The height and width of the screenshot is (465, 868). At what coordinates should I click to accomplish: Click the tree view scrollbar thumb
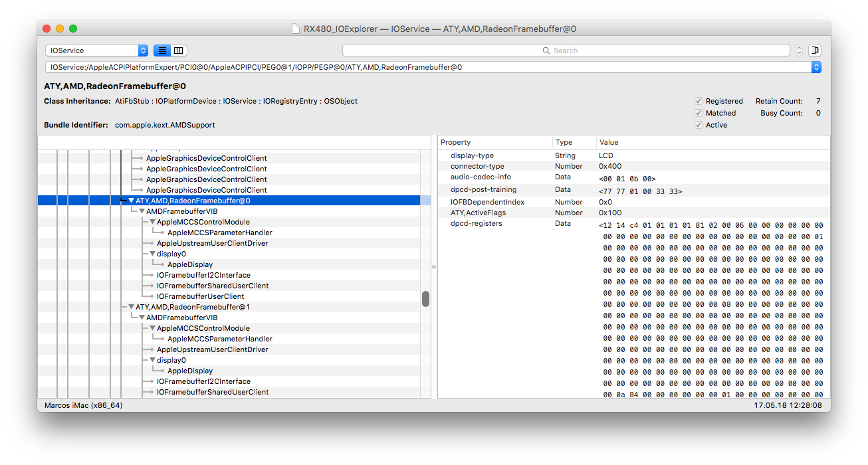pyautogui.click(x=425, y=299)
